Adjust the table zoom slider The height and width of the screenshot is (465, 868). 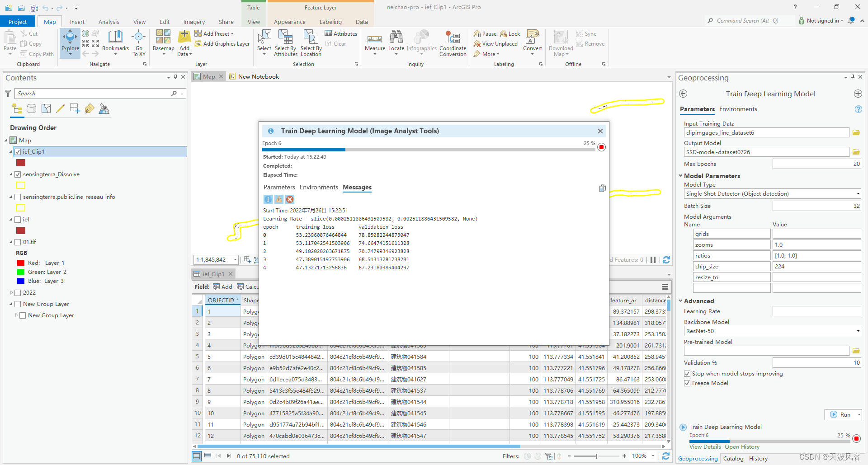596,456
